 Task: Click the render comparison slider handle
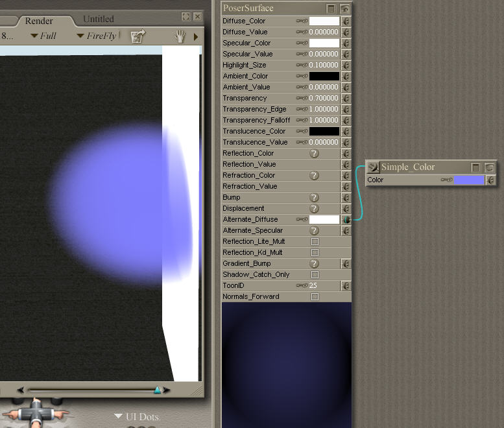157,390
